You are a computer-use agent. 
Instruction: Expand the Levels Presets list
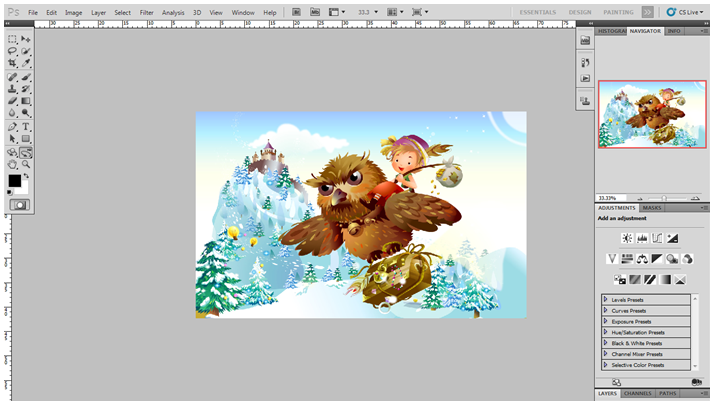tap(606, 300)
